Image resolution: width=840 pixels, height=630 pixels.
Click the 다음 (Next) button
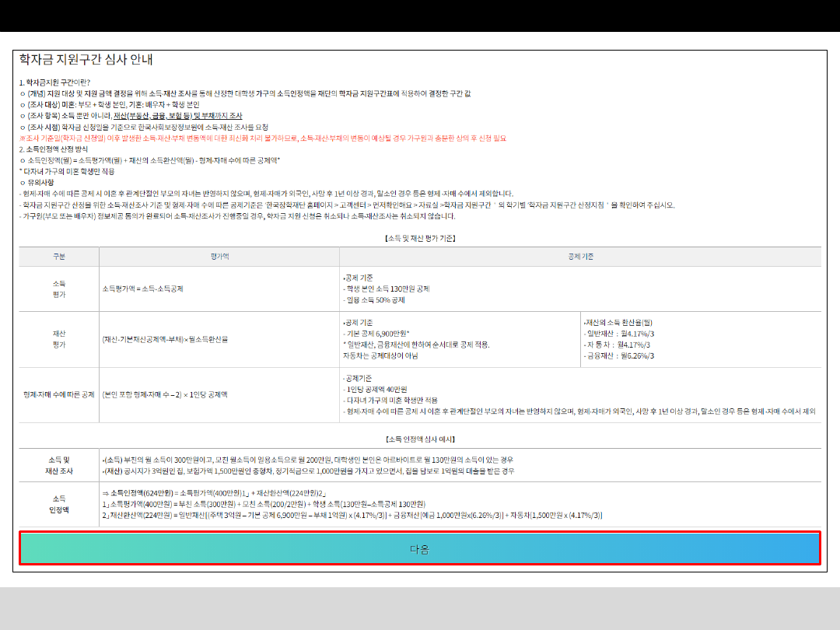[x=420, y=548]
